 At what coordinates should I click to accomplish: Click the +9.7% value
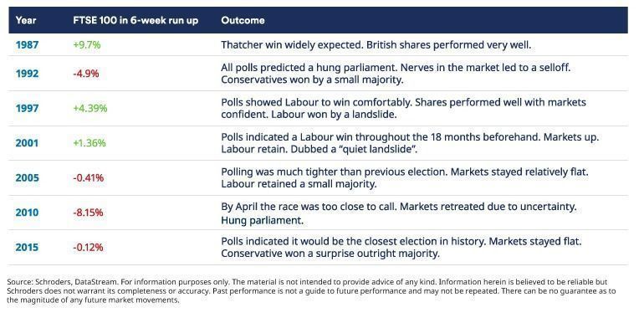(x=87, y=45)
